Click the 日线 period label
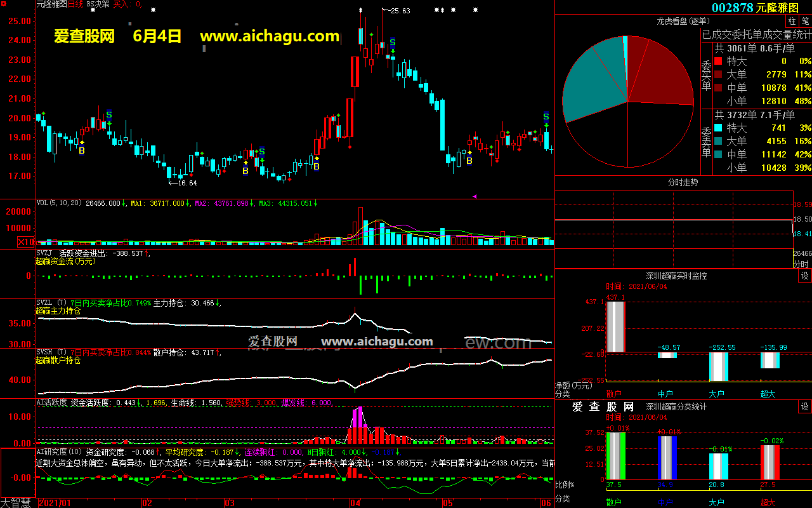 tap(75, 4)
